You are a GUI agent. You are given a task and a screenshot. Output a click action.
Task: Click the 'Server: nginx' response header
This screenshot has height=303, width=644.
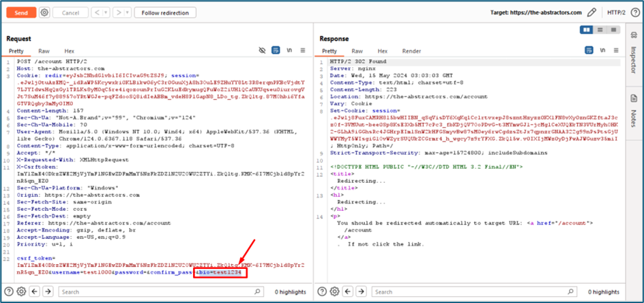click(x=352, y=69)
